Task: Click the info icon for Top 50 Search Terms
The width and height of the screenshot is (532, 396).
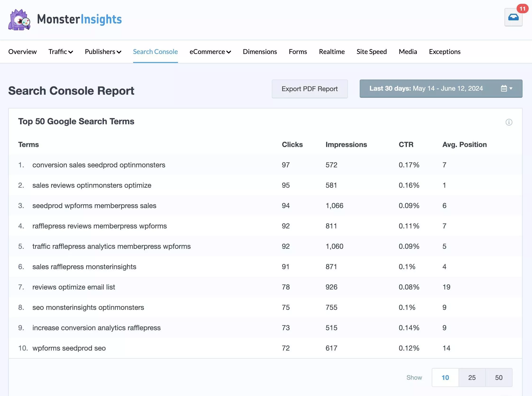Action: (509, 122)
